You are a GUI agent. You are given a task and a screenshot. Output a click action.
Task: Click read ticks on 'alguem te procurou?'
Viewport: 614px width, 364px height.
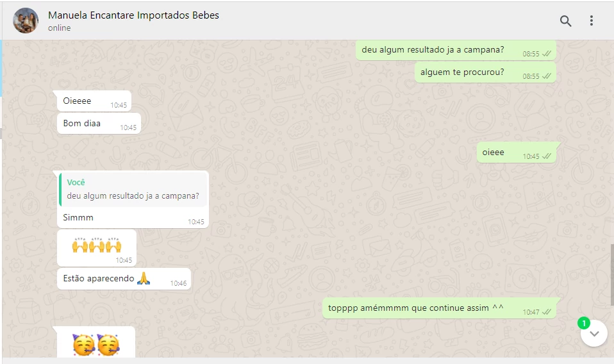coord(546,76)
